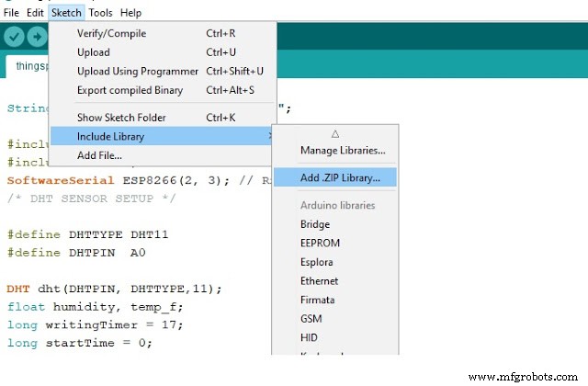Open the Edit menu
The width and height of the screenshot is (588, 386).
click(35, 13)
